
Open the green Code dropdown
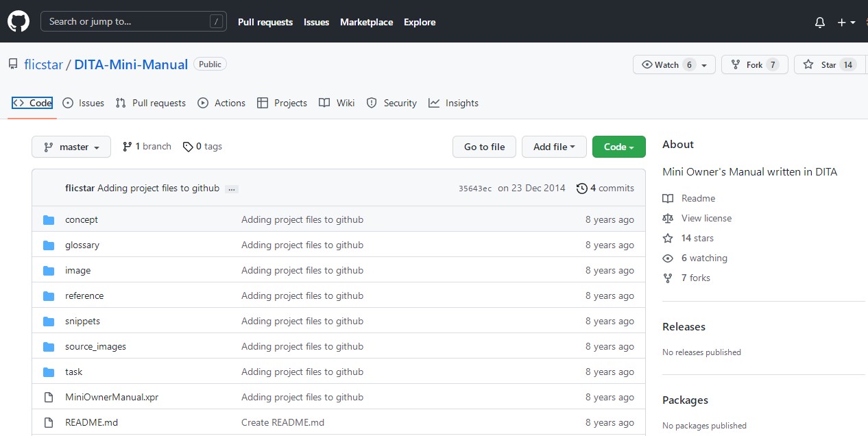coord(619,147)
